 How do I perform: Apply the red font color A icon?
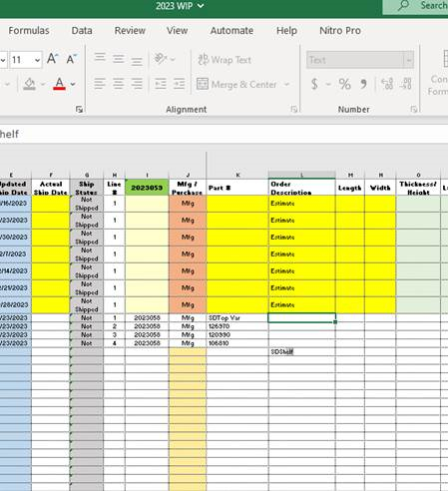click(x=59, y=84)
